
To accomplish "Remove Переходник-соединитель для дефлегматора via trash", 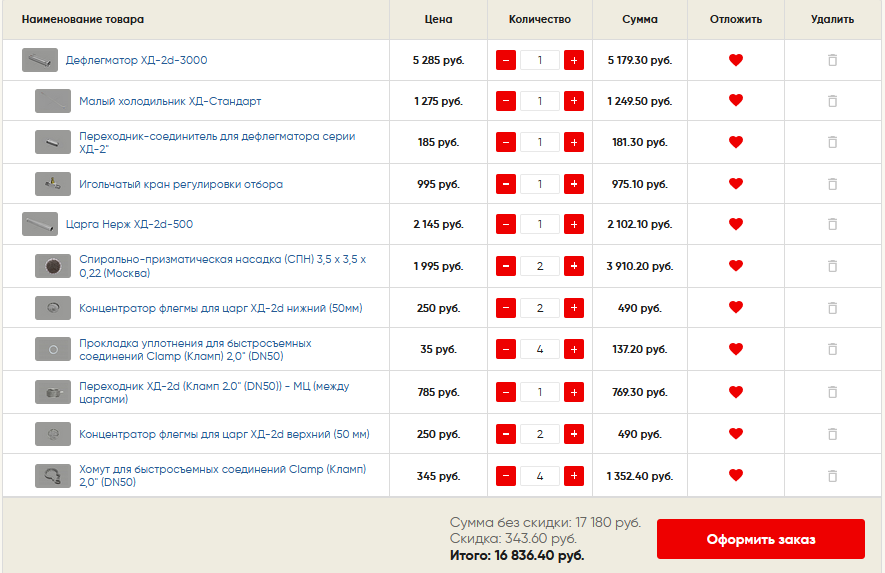I will pos(832,142).
